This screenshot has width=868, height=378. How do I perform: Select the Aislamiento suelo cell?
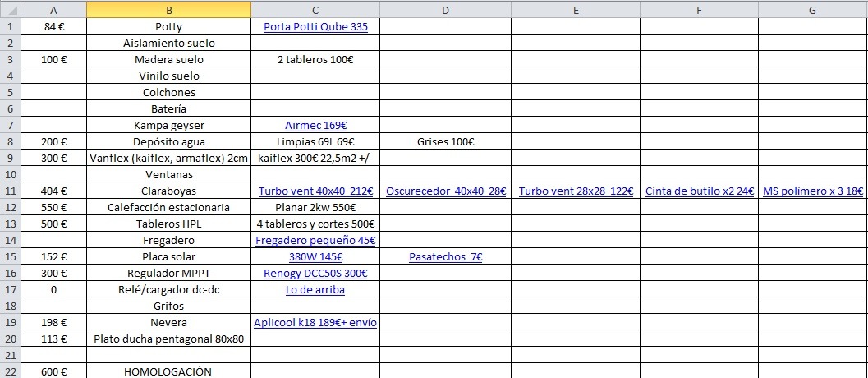pyautogui.click(x=169, y=43)
